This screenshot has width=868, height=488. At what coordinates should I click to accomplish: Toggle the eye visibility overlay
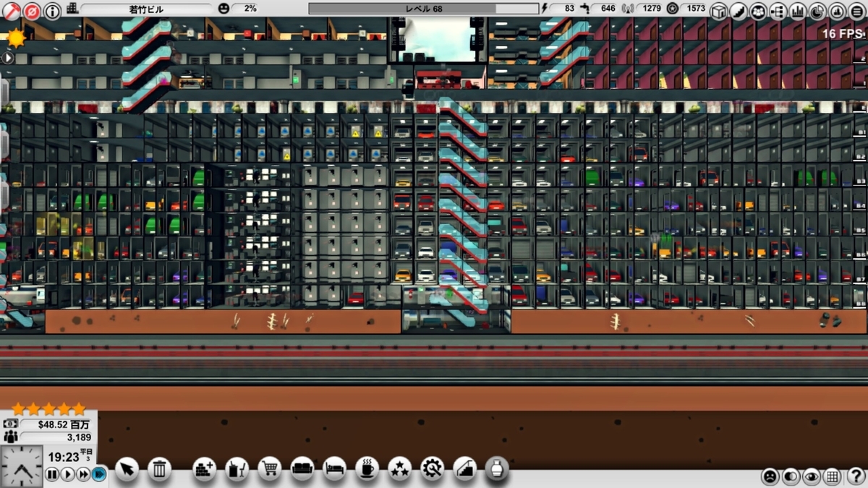(x=812, y=476)
